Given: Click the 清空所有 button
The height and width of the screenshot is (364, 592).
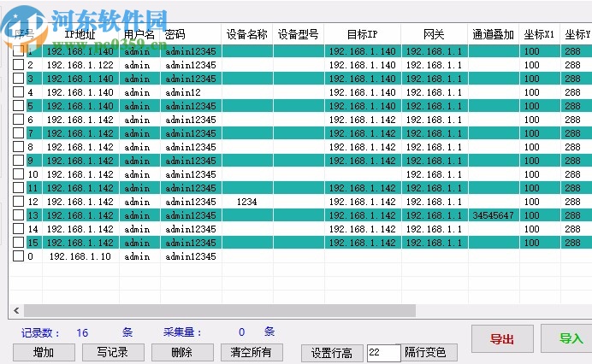Looking at the screenshot, I should tap(252, 352).
